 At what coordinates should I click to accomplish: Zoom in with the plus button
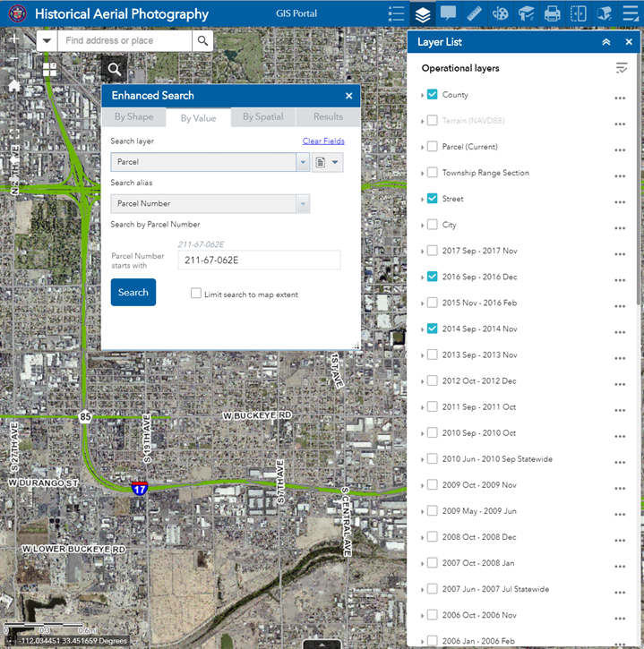14,39
